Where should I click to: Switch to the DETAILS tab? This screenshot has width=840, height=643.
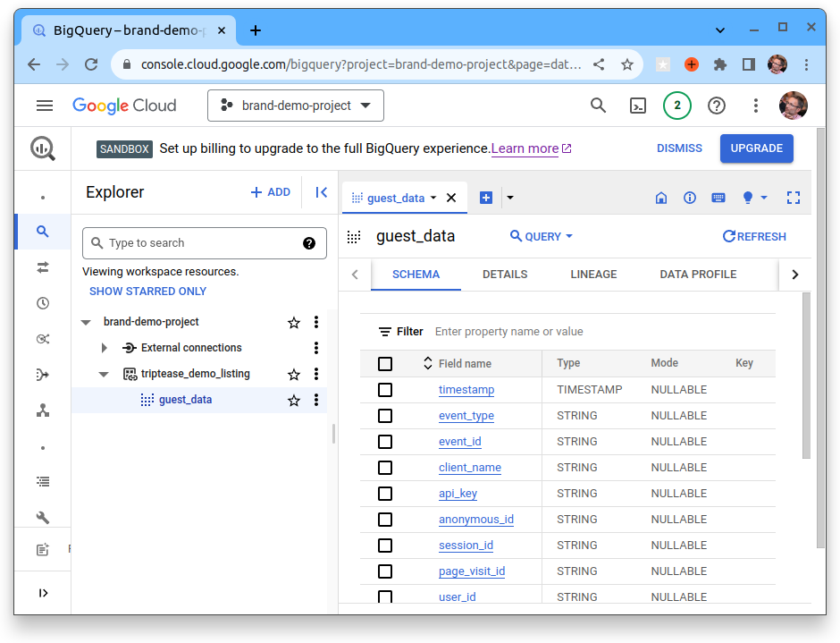[x=505, y=275]
